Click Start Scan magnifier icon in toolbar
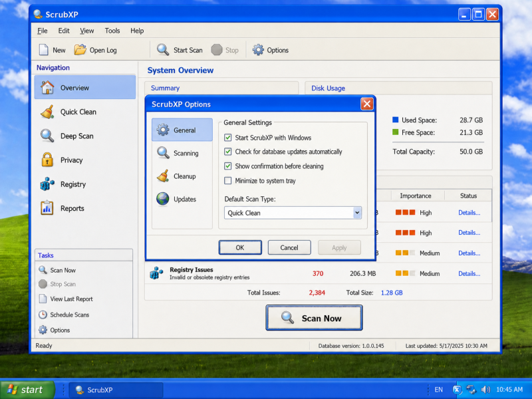Screen dimensions: 532x399 click(x=163, y=50)
